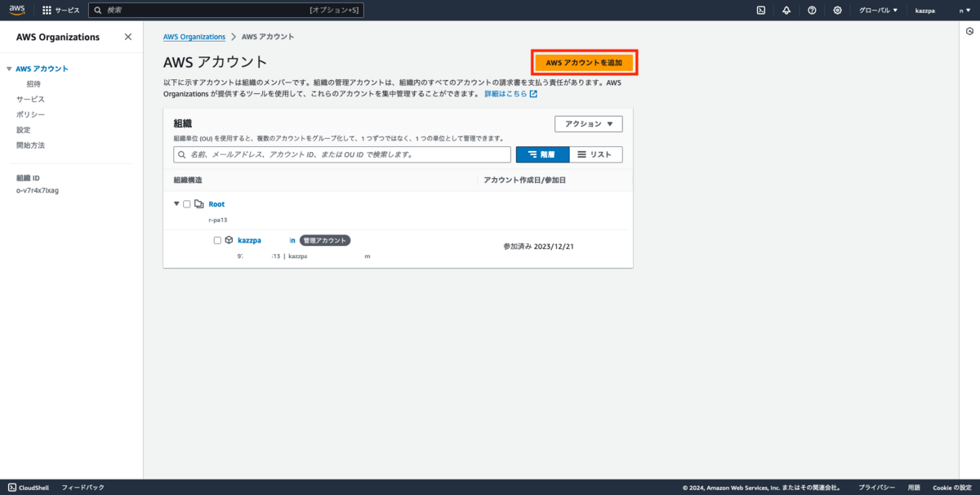Switch to リスト list view
This screenshot has width=980, height=495.
(x=595, y=154)
